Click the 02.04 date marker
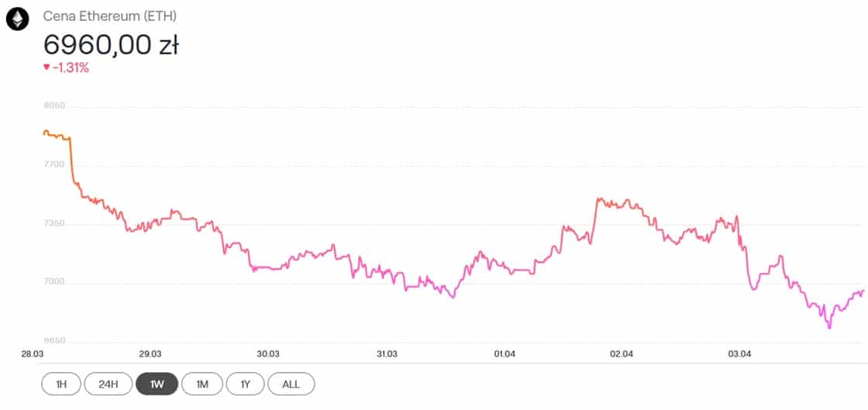The image size is (868, 410). 622,354
